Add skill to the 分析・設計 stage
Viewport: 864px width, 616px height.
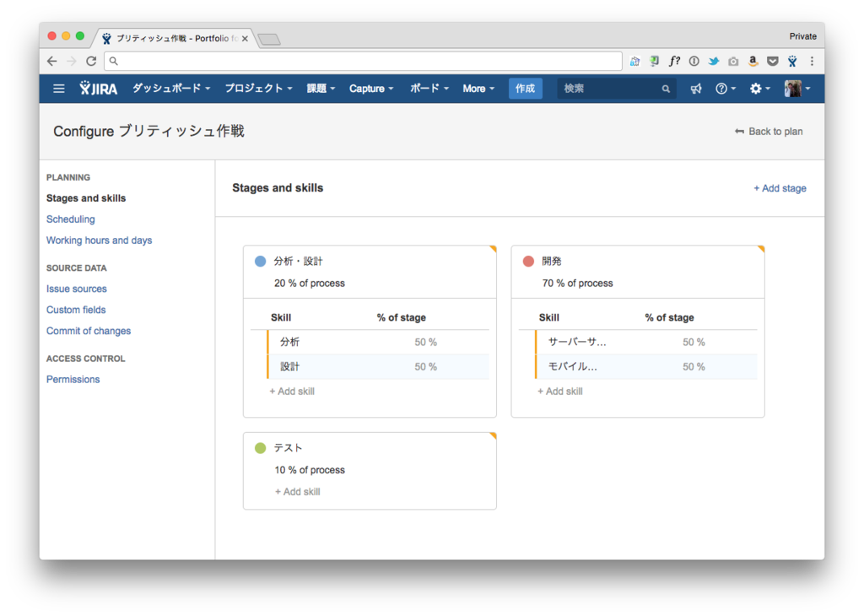(x=292, y=392)
